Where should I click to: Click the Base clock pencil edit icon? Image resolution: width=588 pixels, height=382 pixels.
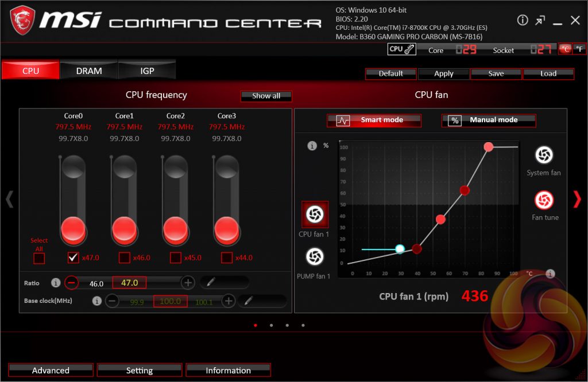point(248,301)
